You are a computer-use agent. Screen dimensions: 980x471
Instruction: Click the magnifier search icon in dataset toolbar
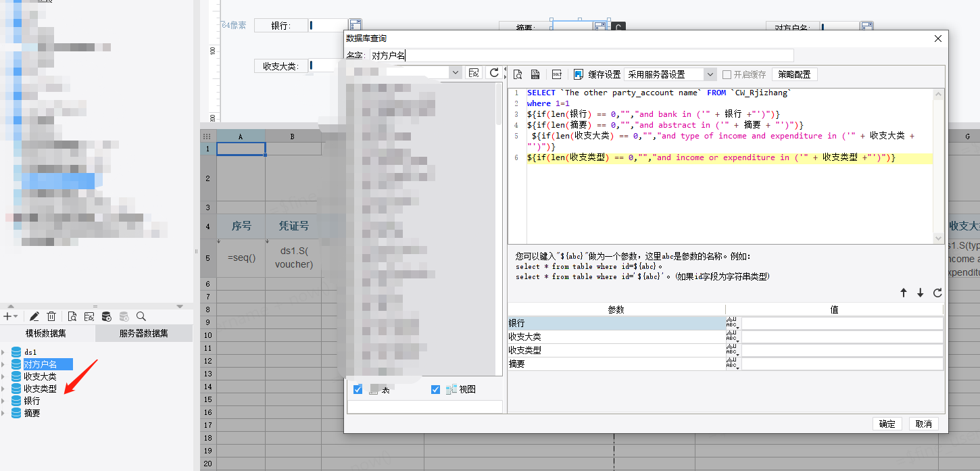141,316
